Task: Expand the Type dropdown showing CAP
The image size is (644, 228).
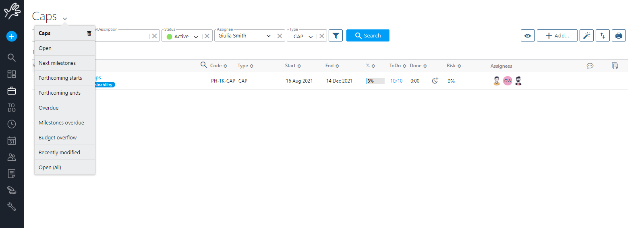Action: pos(310,37)
